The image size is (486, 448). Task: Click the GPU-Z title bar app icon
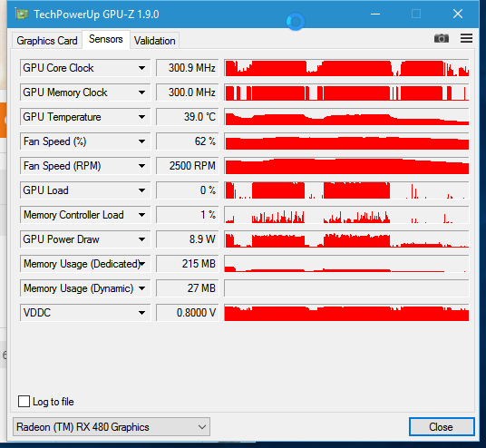point(22,14)
